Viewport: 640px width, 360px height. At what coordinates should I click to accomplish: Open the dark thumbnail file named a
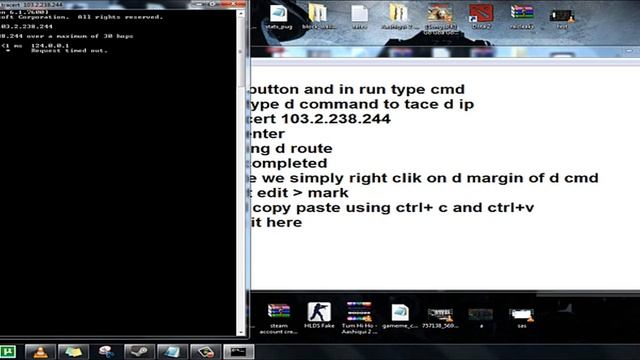coord(481,318)
